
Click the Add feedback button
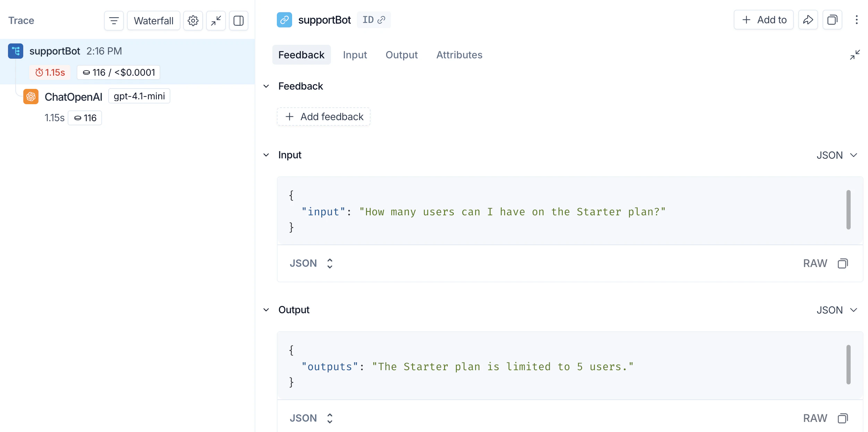(x=324, y=117)
